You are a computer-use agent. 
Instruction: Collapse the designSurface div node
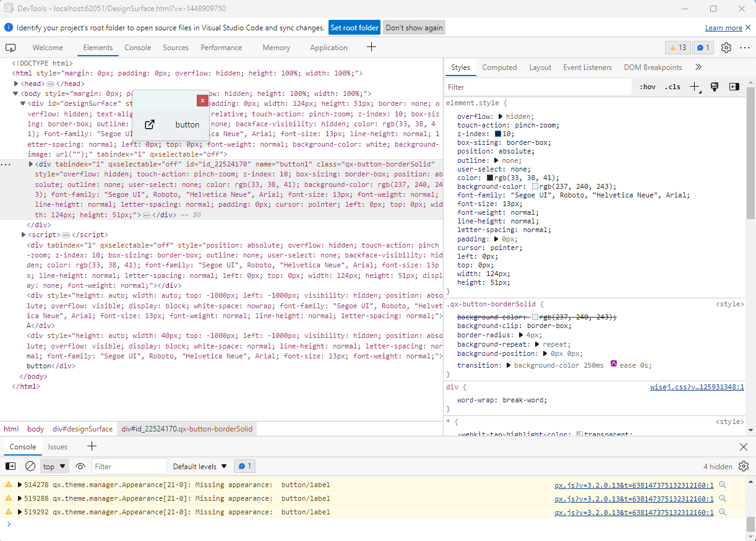click(24, 103)
